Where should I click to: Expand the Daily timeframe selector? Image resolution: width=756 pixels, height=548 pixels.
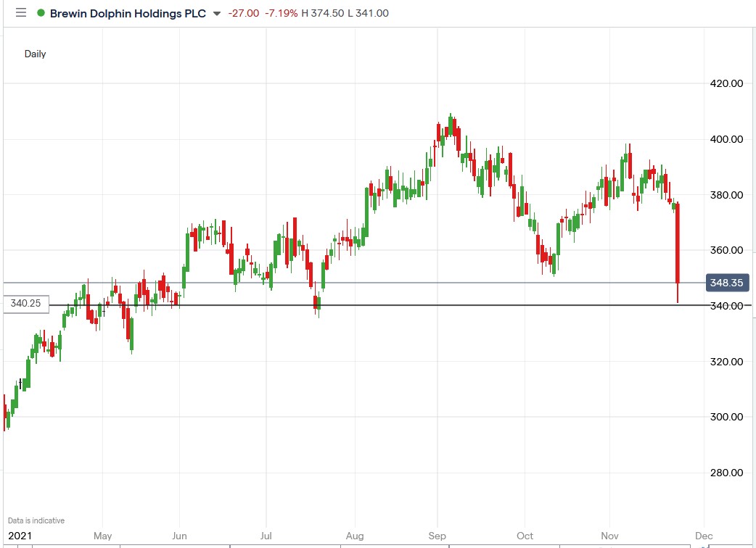click(36, 54)
